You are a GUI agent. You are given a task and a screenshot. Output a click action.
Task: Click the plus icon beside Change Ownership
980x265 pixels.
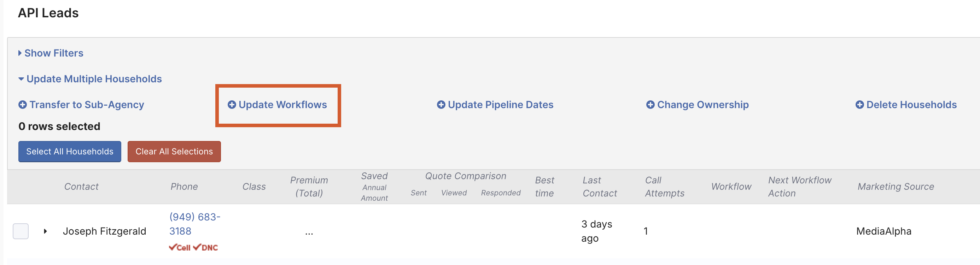(x=651, y=105)
